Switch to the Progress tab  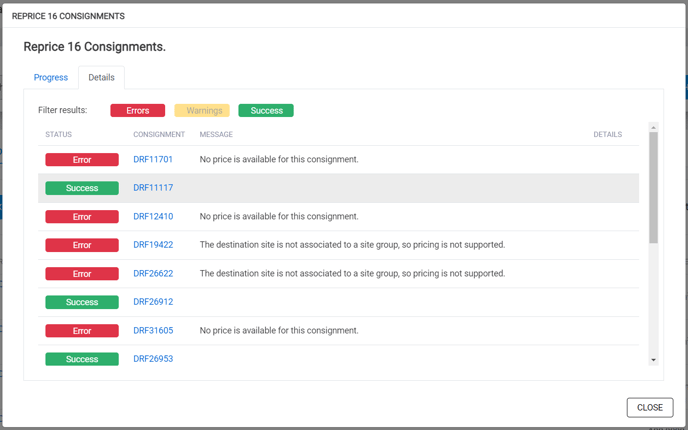[51, 78]
